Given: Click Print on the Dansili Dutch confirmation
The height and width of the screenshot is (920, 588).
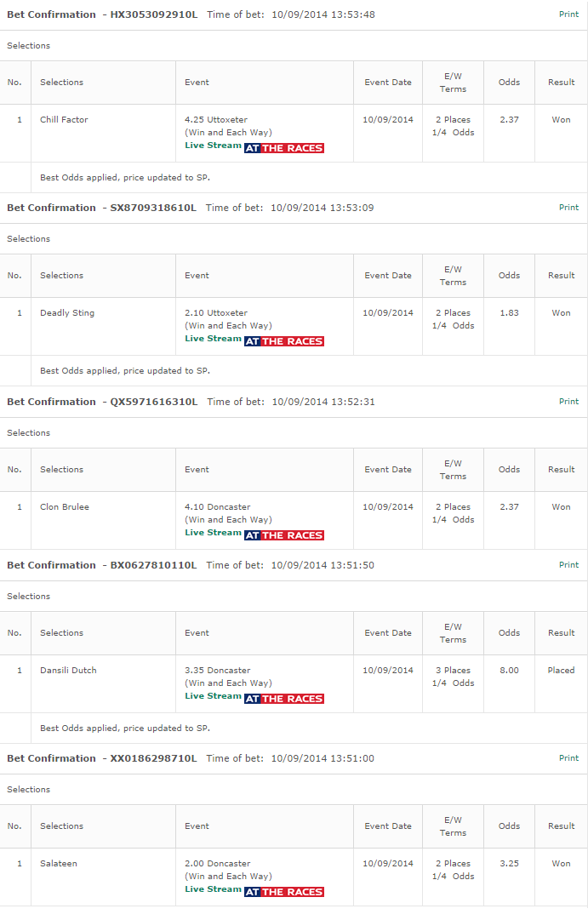Looking at the screenshot, I should 568,564.
